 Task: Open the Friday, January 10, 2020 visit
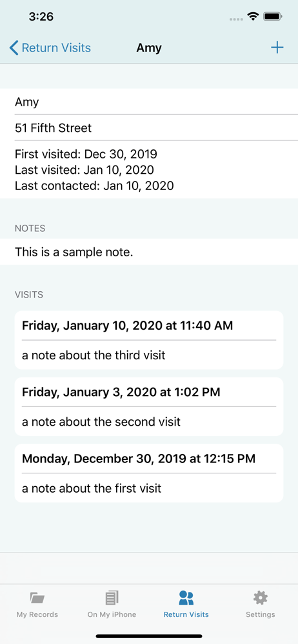coord(149,340)
